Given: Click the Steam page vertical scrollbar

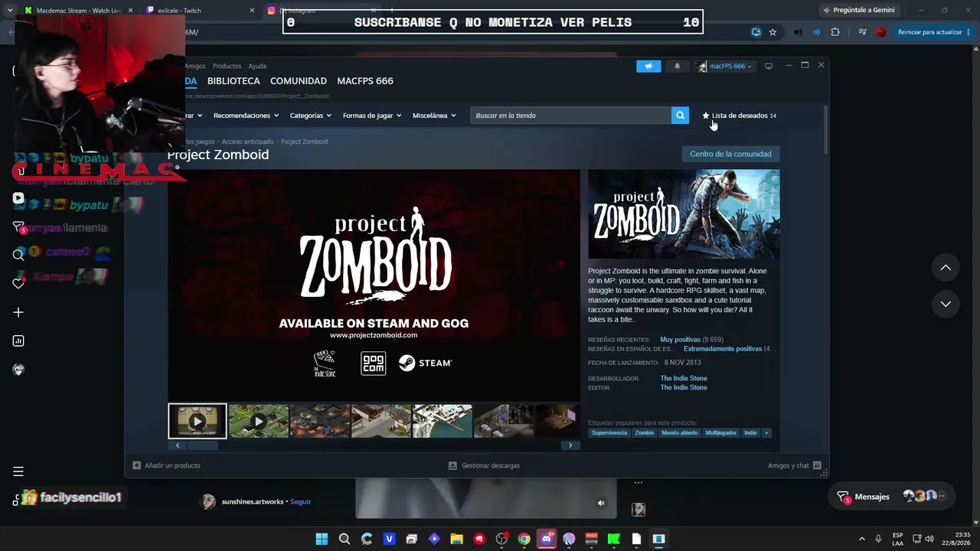Looking at the screenshot, I should point(825,130).
